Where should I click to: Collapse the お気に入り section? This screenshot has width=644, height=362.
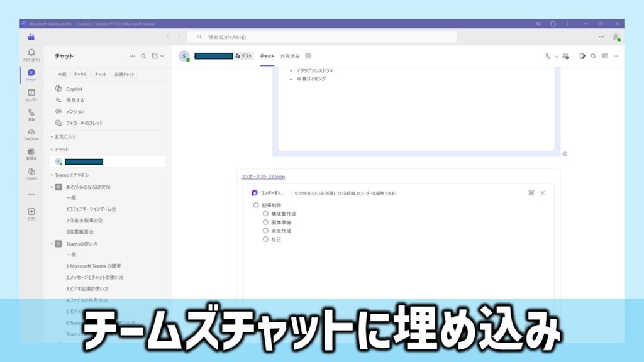point(52,136)
